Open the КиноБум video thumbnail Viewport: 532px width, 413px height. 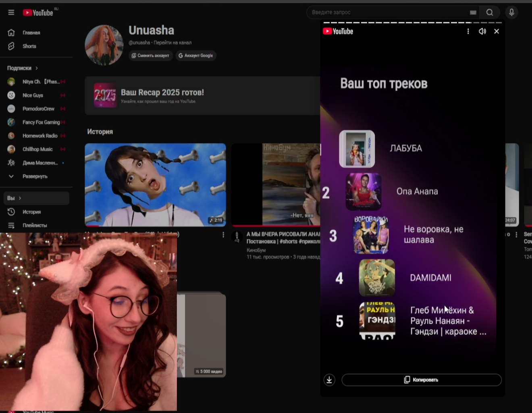tap(276, 185)
